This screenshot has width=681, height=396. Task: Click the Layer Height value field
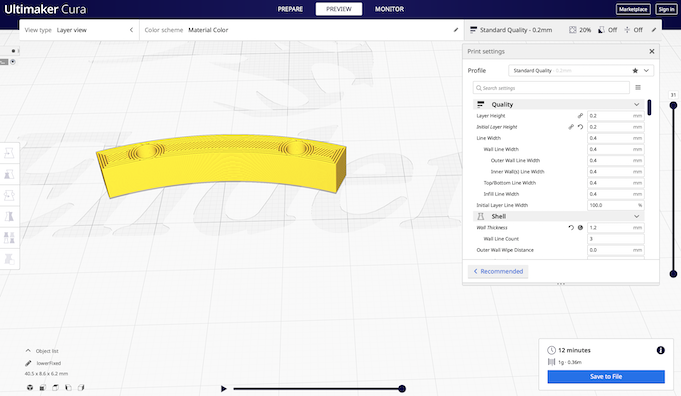(615, 116)
